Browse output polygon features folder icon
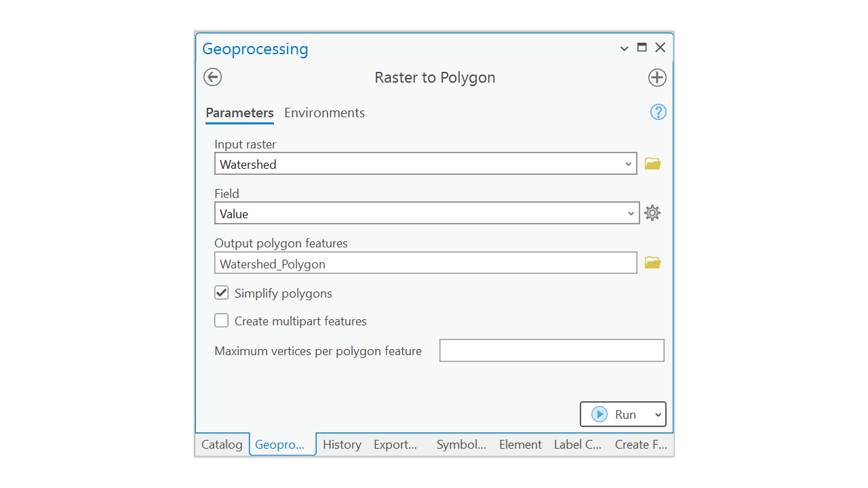 652,263
